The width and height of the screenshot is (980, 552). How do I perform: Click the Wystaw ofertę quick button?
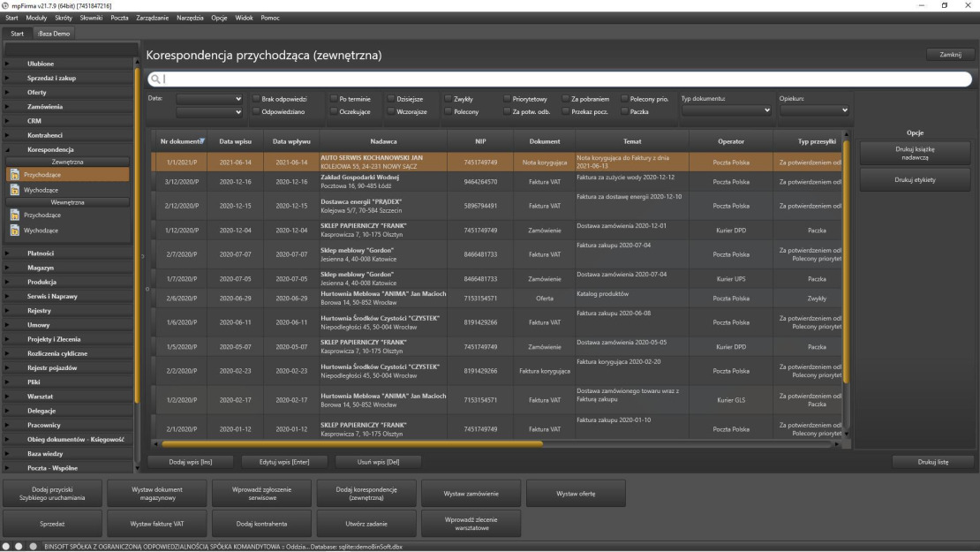(x=576, y=494)
